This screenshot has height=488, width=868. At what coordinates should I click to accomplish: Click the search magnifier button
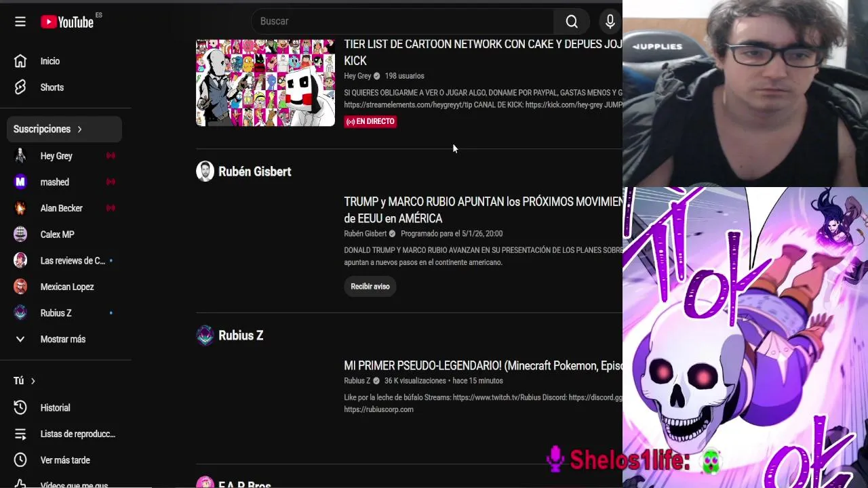click(572, 22)
